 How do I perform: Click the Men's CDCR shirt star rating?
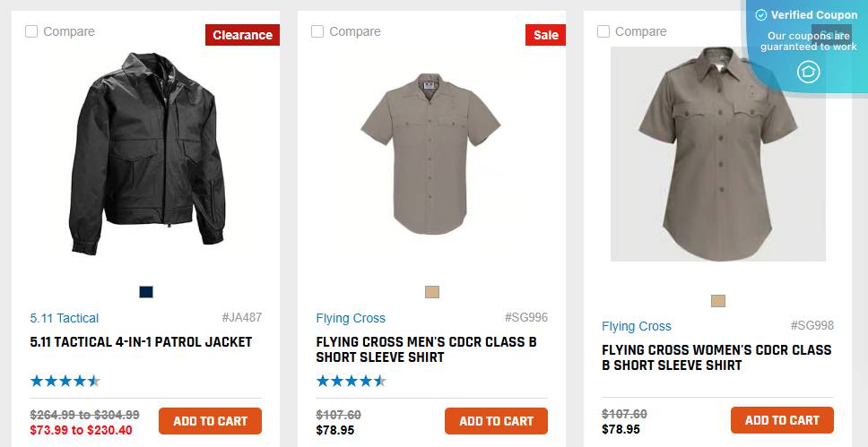point(351,381)
